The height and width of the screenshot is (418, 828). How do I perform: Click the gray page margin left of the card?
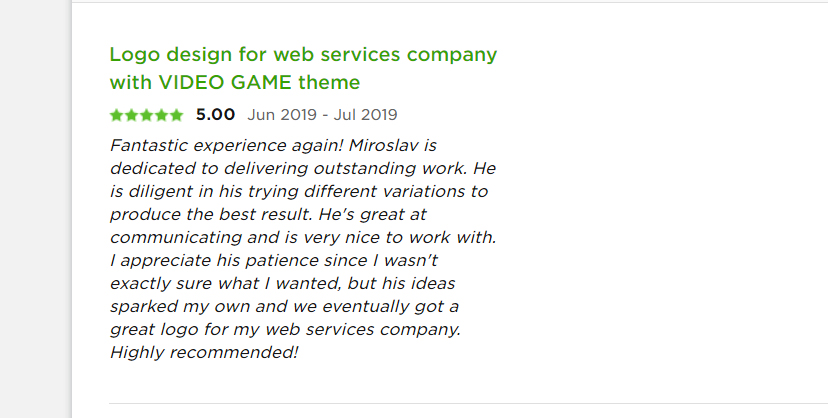click(35, 209)
